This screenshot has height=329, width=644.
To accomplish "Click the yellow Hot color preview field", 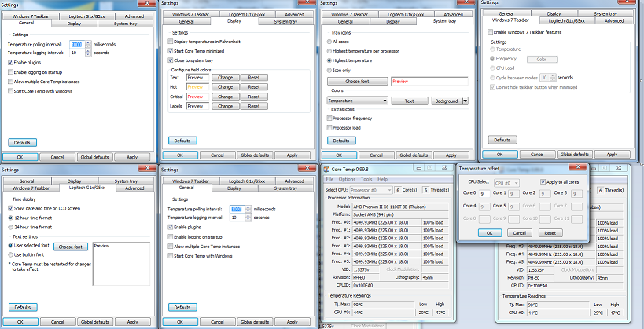I will 197,86.
